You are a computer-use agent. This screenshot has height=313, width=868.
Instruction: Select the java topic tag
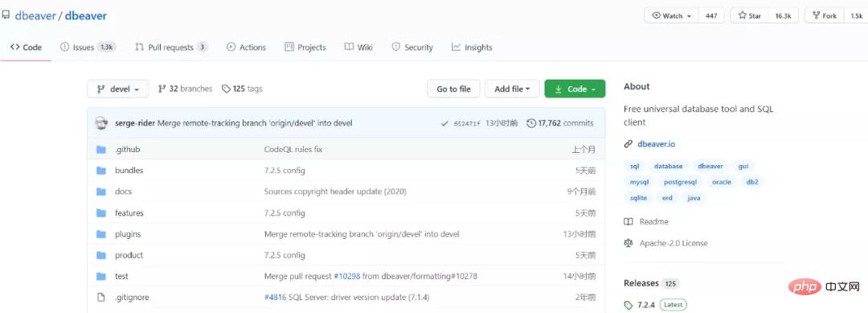(694, 198)
